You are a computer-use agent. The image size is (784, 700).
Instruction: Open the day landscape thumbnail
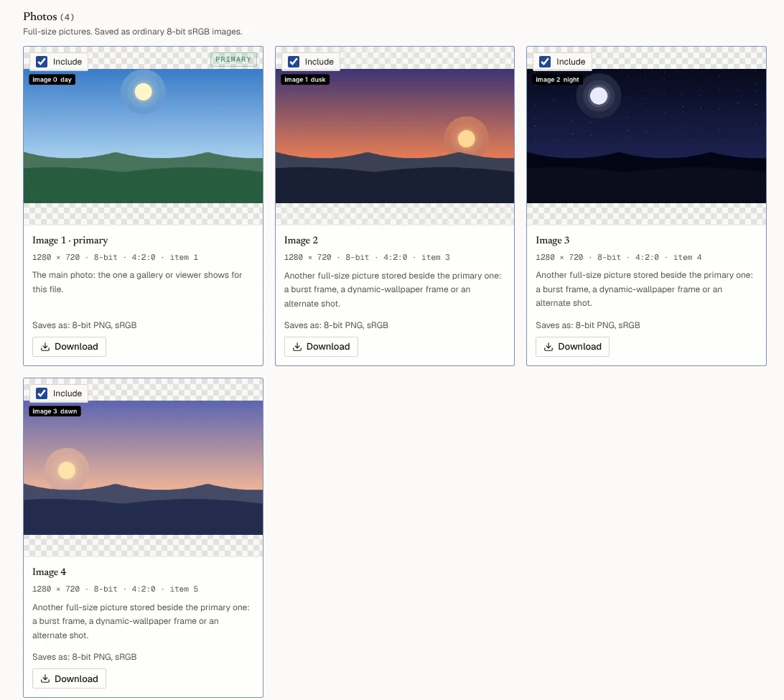(143, 136)
